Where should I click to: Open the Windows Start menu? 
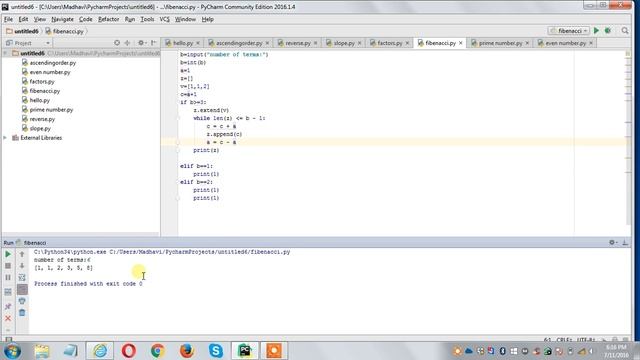(12, 351)
